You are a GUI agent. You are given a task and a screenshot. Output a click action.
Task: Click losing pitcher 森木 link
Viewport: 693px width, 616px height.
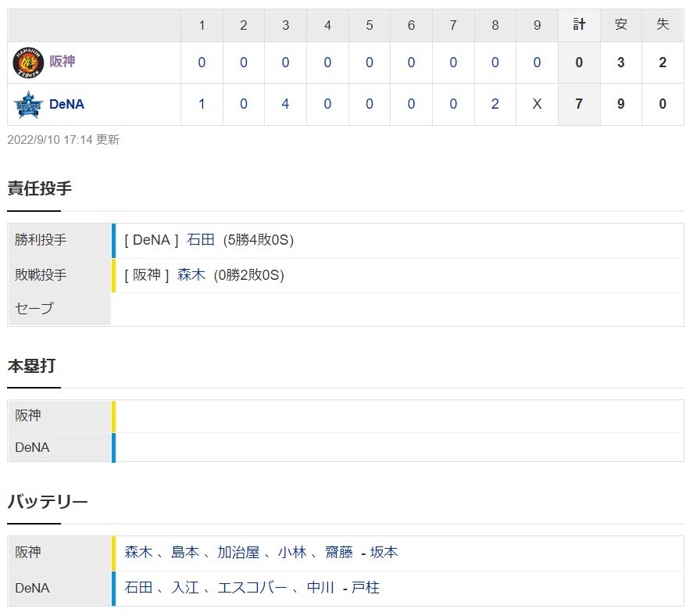point(191,274)
